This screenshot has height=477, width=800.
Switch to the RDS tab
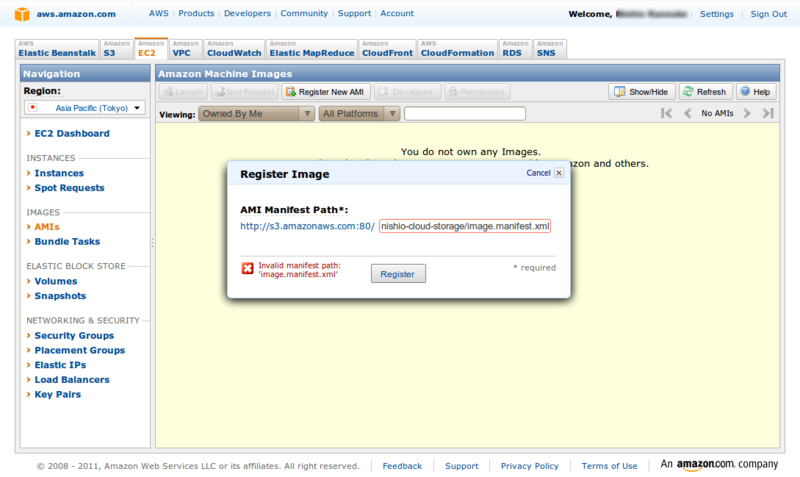pyautogui.click(x=515, y=49)
